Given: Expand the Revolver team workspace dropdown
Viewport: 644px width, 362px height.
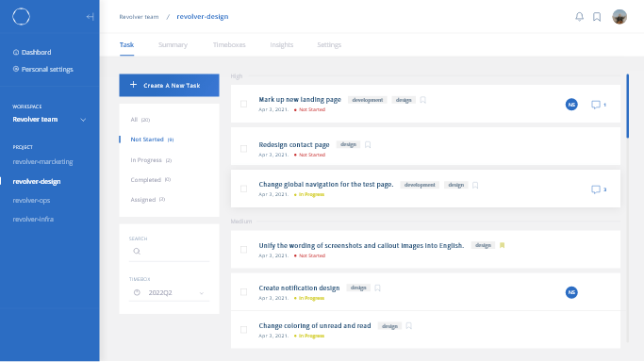Looking at the screenshot, I should point(83,120).
